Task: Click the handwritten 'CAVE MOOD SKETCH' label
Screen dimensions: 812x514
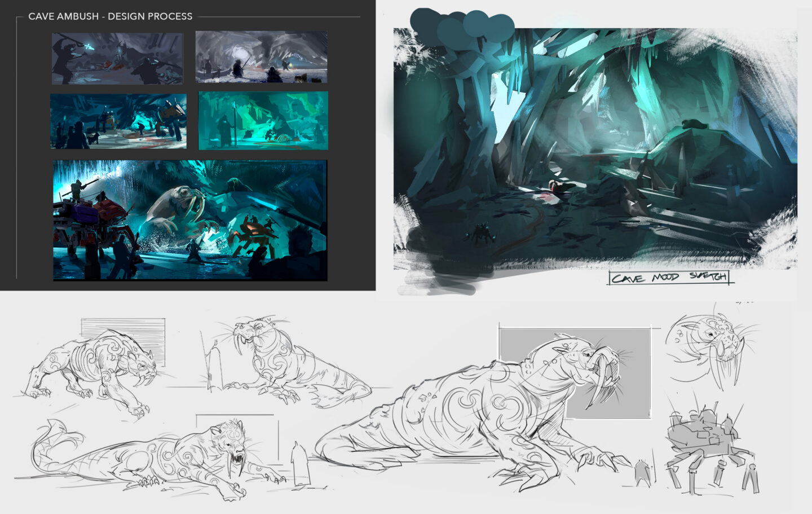Action: coord(669,278)
